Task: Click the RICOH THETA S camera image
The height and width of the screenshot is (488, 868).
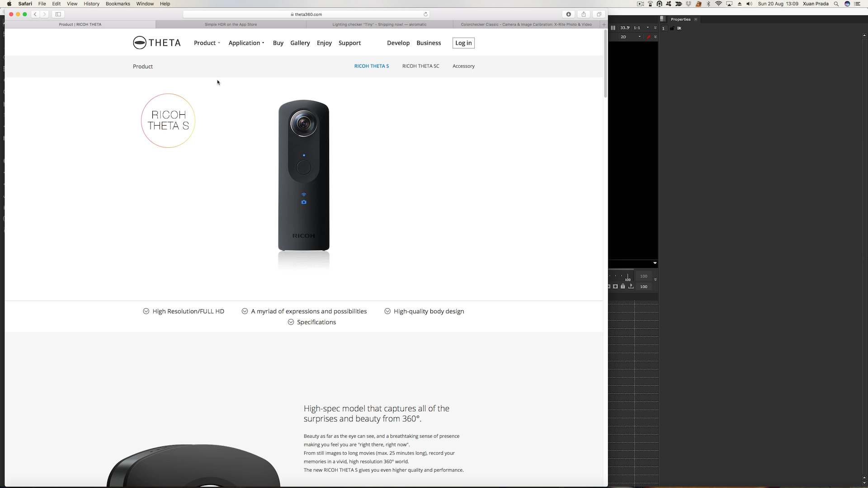Action: (x=304, y=175)
